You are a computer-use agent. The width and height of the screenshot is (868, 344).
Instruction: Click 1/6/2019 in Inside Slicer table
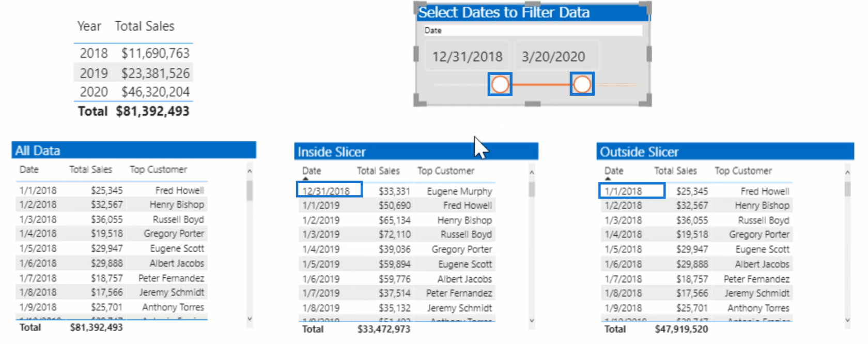(321, 279)
